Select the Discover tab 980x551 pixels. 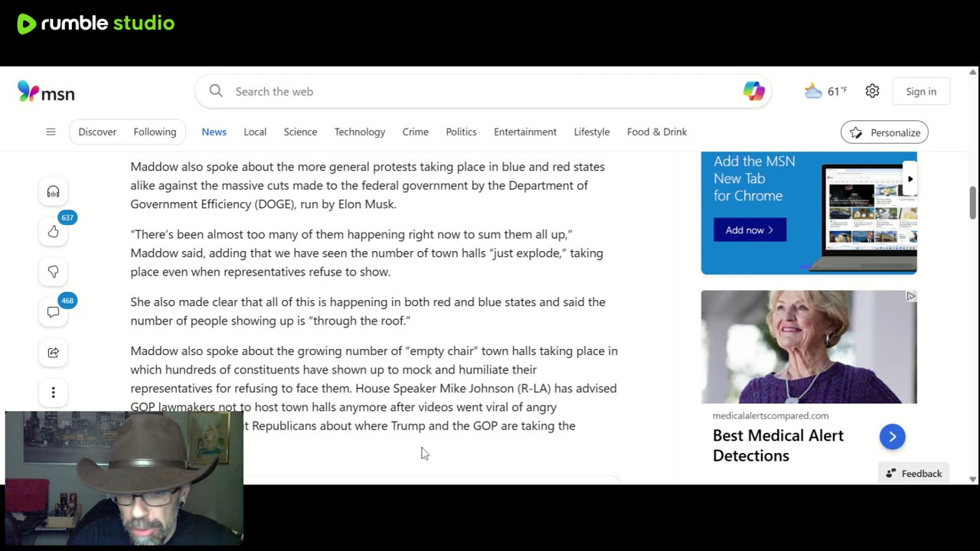(x=97, y=132)
